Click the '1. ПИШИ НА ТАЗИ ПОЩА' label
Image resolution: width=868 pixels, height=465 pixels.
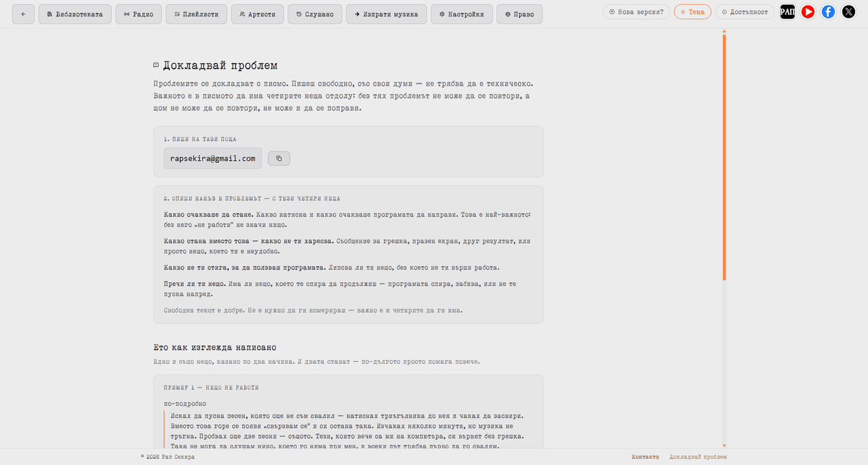click(x=200, y=139)
